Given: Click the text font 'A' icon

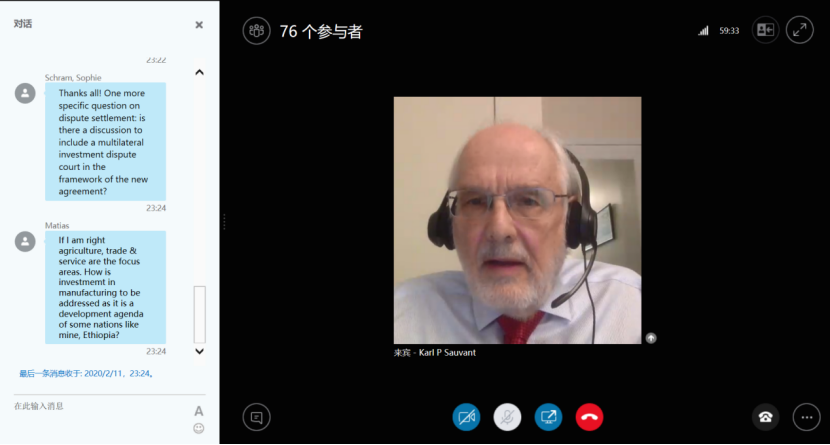Looking at the screenshot, I should click(198, 411).
